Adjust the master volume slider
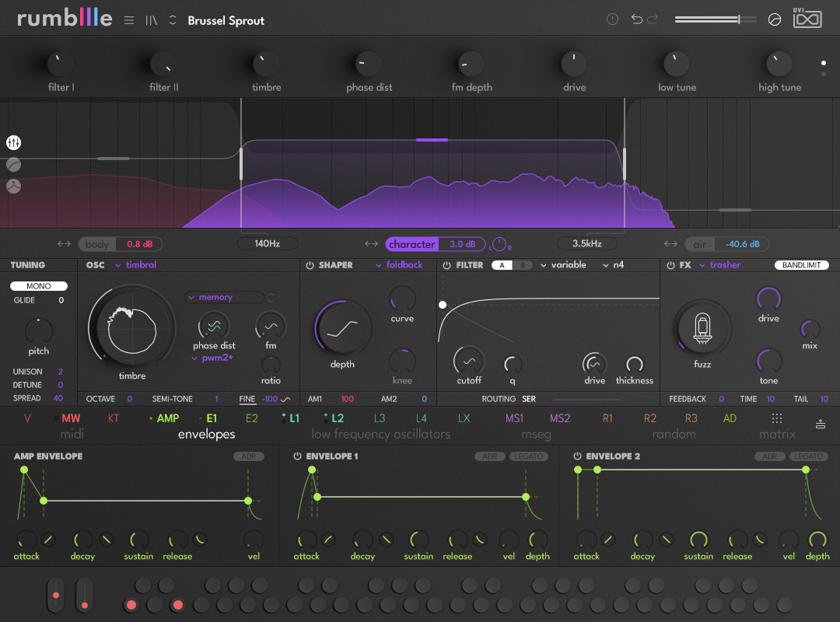Screen dimensions: 840x622 pyautogui.click(x=716, y=19)
